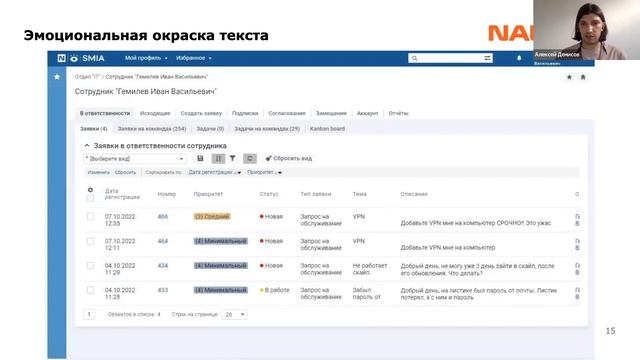Click Минимальный badge in row 464
This screenshot has width=640, height=360.
220,241
